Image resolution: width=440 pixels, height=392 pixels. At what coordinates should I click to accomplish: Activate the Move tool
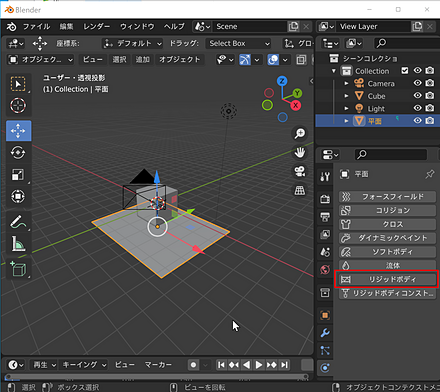pos(18,131)
